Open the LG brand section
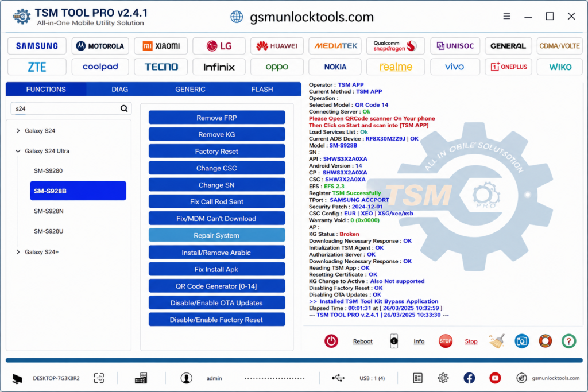The image size is (588, 392). click(219, 46)
